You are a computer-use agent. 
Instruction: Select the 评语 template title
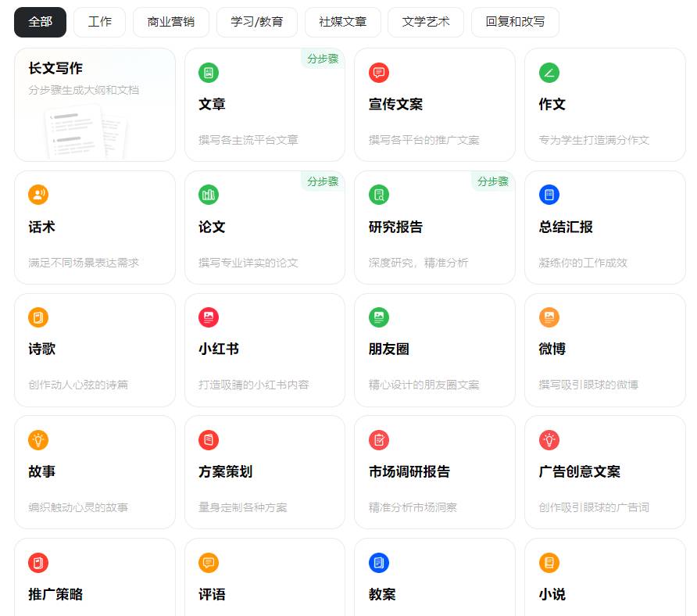click(x=212, y=594)
